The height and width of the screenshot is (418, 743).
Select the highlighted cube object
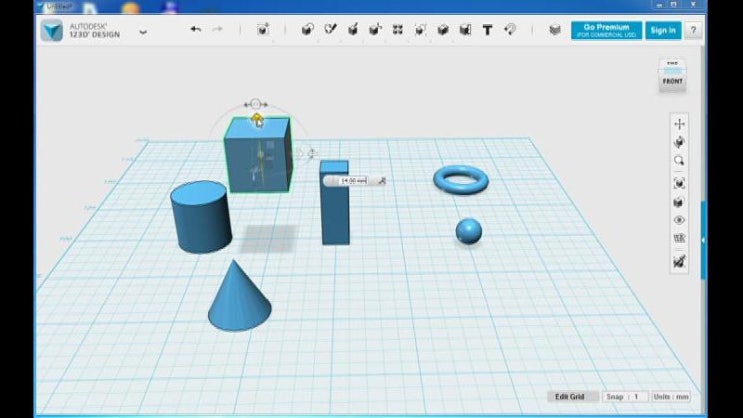point(258,156)
